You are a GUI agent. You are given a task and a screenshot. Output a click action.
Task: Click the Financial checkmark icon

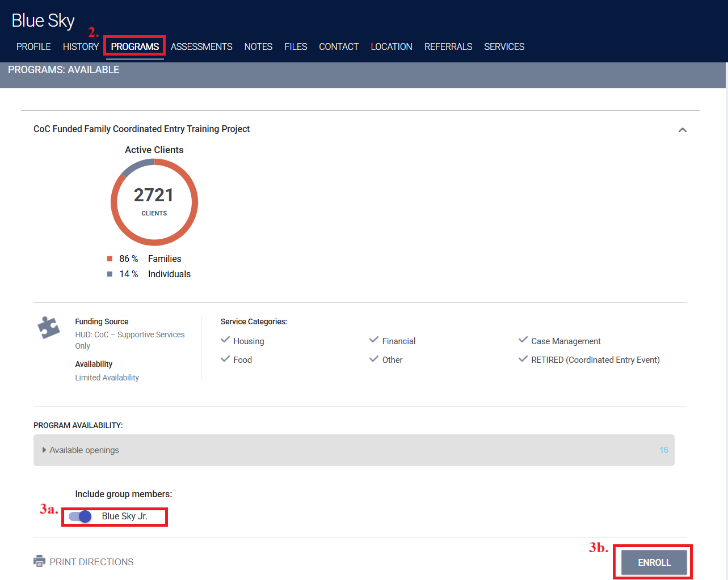(374, 340)
